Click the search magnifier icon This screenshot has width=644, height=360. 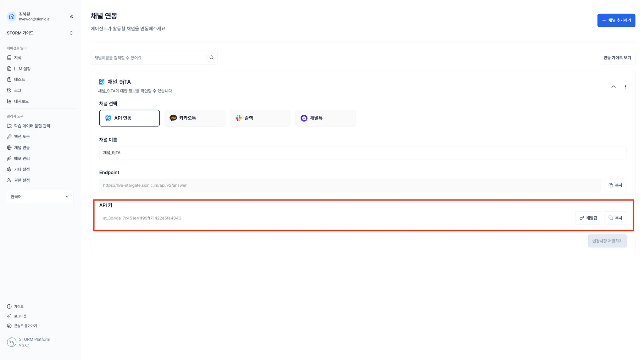coord(212,58)
